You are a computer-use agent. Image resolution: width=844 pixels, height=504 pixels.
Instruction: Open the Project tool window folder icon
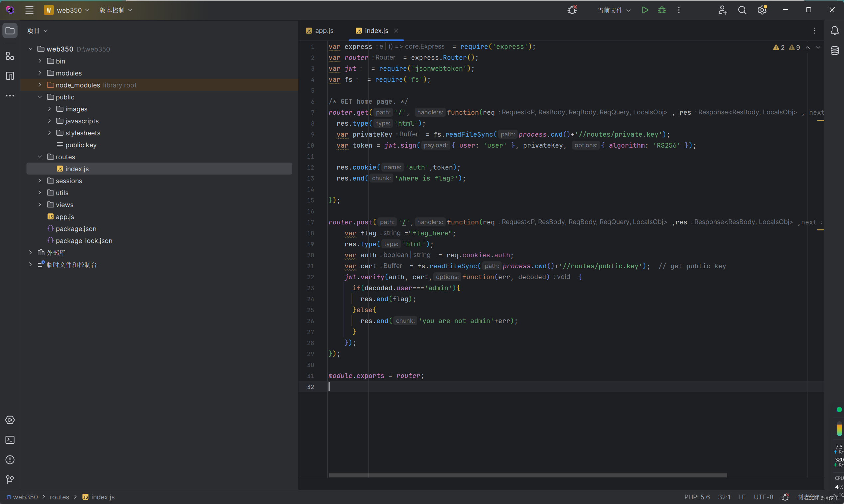[10, 31]
